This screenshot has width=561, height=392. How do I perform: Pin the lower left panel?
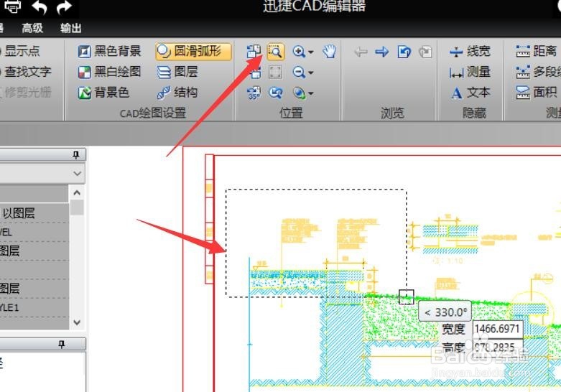pos(62,345)
